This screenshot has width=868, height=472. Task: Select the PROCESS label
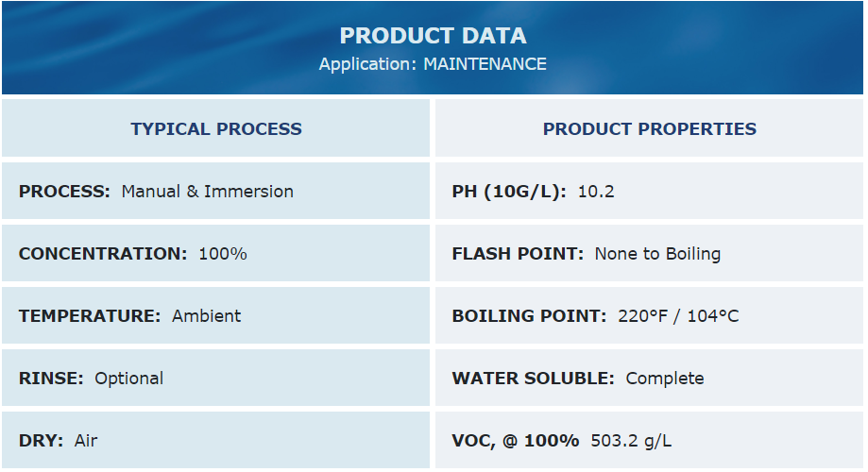click(65, 192)
